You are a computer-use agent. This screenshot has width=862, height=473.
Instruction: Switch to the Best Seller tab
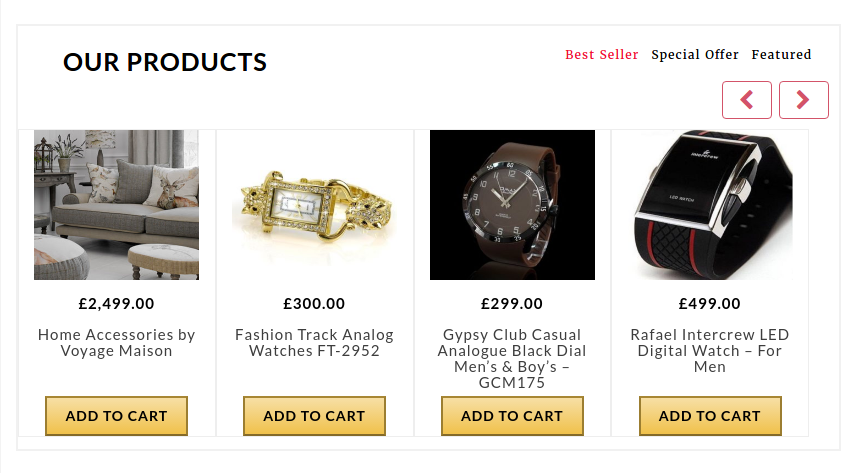pos(601,55)
